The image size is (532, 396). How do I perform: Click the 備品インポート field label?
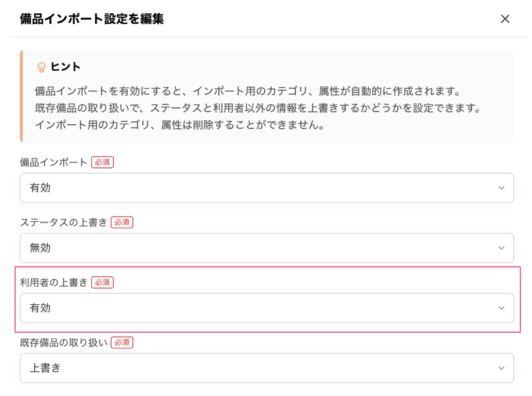[53, 163]
